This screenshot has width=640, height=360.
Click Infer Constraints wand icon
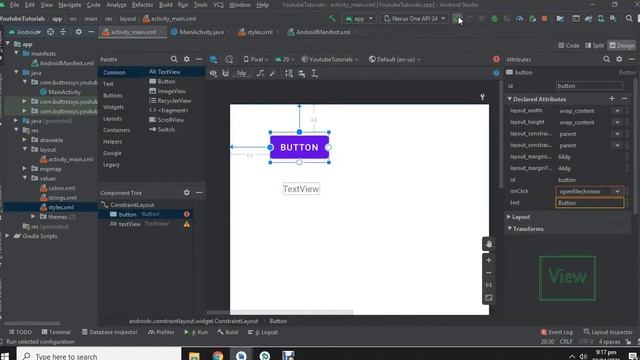click(x=272, y=73)
